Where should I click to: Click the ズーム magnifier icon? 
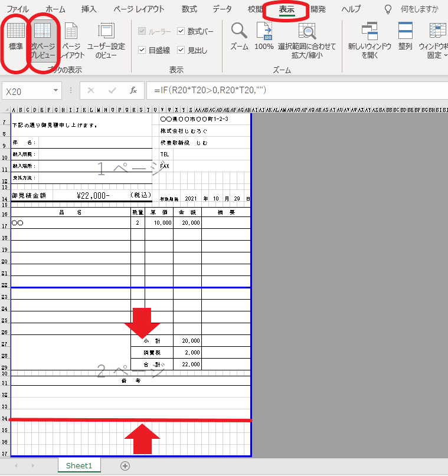(239, 31)
